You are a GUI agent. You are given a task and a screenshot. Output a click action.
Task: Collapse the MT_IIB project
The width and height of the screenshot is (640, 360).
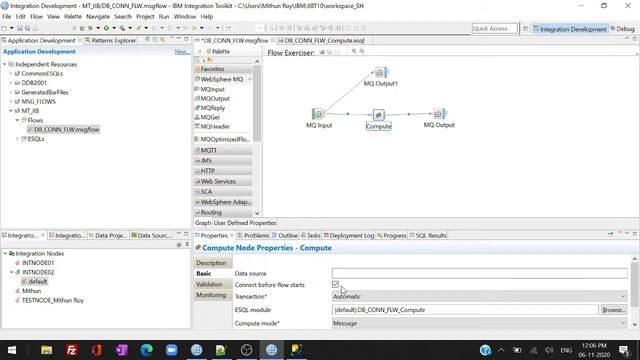pyautogui.click(x=11, y=111)
